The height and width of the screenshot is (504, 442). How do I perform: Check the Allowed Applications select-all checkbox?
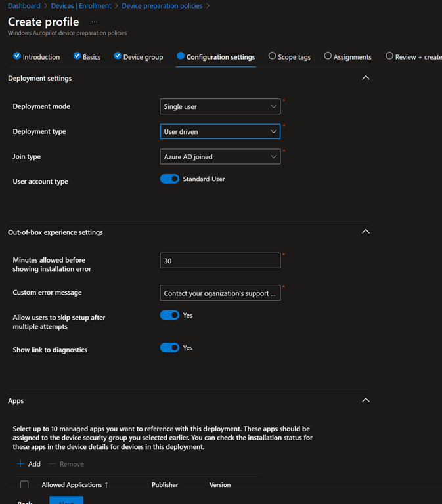pyautogui.click(x=25, y=485)
